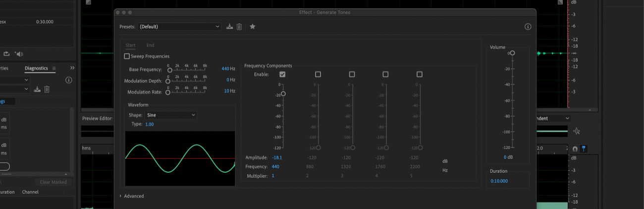
Task: Save the current settings as a preset
Action: (229, 27)
